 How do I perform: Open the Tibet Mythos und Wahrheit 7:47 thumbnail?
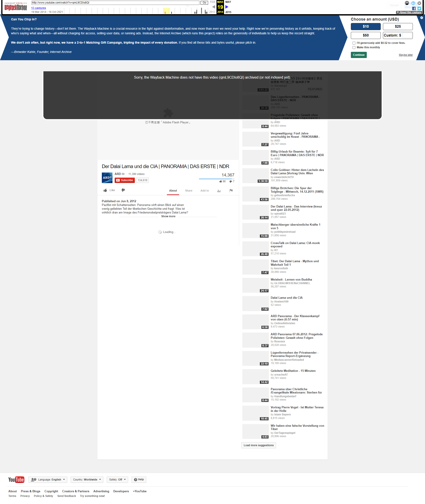click(255, 267)
